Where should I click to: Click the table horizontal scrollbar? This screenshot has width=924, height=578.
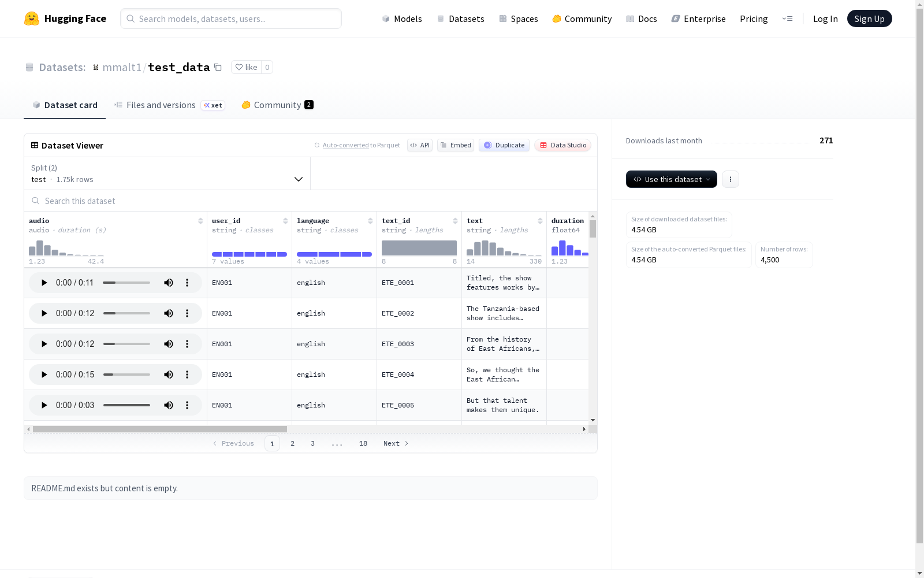pyautogui.click(x=160, y=429)
